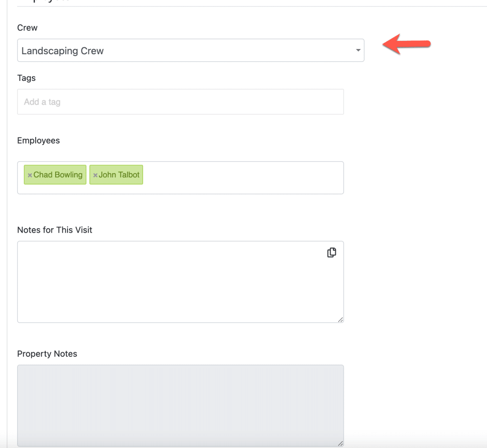Click the copy icon in Notes for This Visit
The width and height of the screenshot is (487, 448).
click(x=331, y=253)
